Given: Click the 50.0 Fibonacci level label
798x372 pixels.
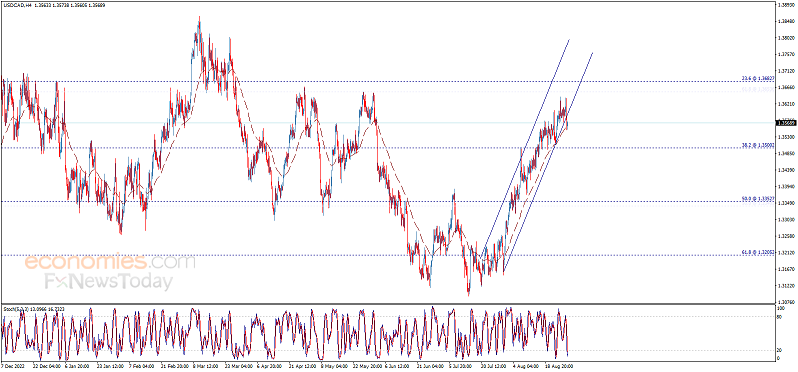Looking at the screenshot, I should coord(758,199).
